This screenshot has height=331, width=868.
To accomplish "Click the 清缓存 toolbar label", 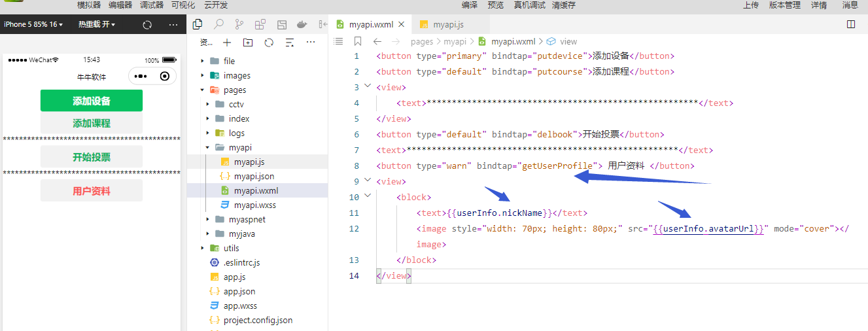I will [x=564, y=5].
